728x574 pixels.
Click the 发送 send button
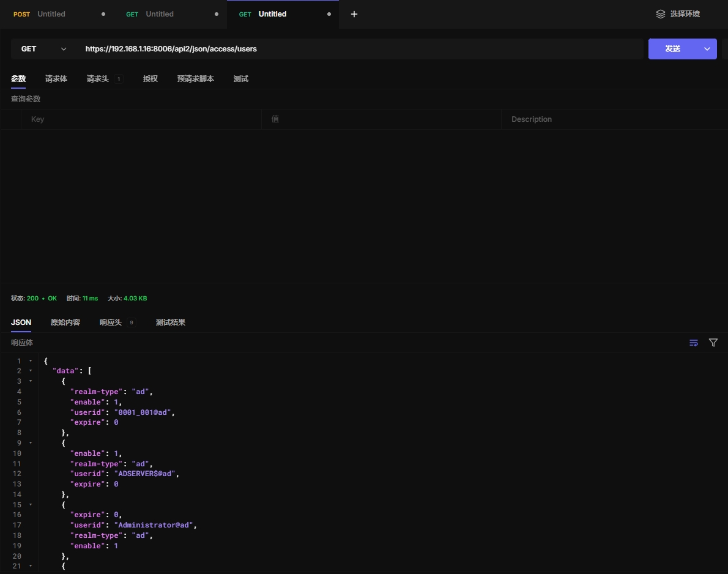pos(673,49)
